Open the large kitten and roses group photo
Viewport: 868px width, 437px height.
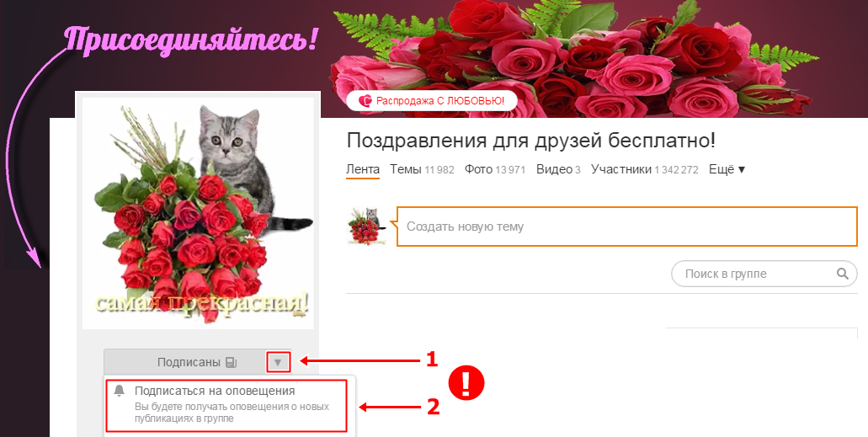tap(198, 213)
